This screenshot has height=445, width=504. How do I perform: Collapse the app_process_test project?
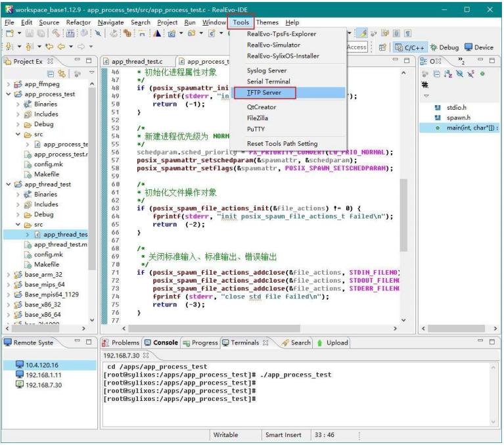click(9, 94)
